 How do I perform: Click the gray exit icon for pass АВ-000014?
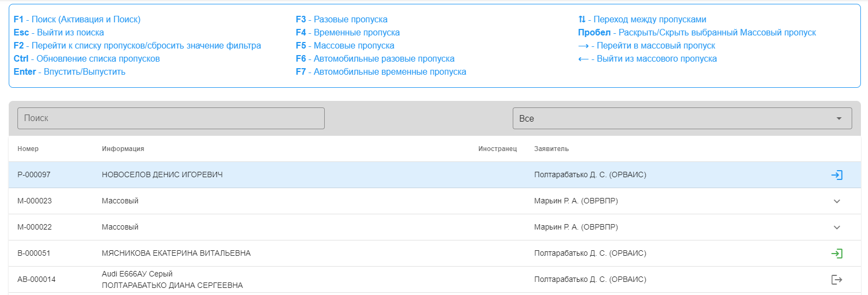tap(836, 280)
